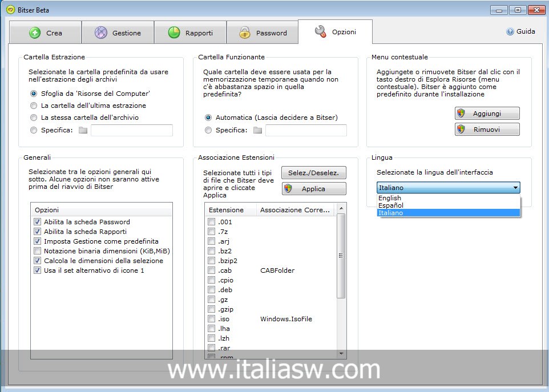Screen dimensions: 549x392
Task: Choose the Specifica radio in Cartella Funzionante
Action: coord(208,130)
